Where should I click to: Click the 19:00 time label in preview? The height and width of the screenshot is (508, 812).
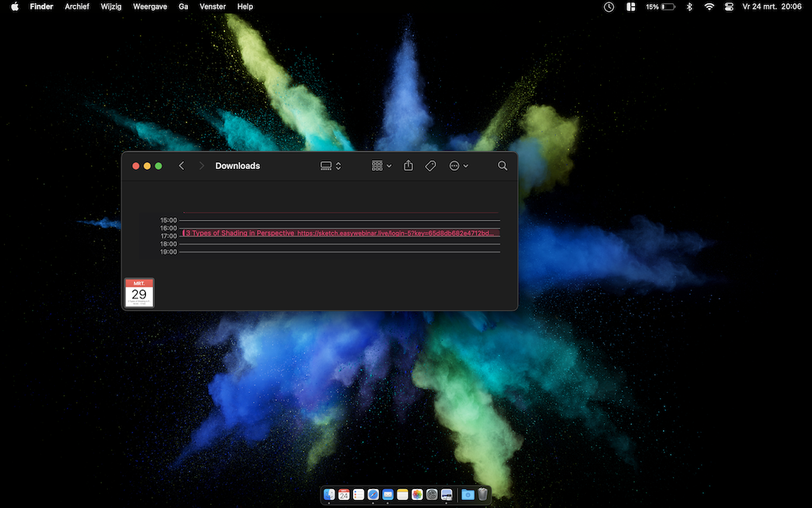[x=168, y=252]
